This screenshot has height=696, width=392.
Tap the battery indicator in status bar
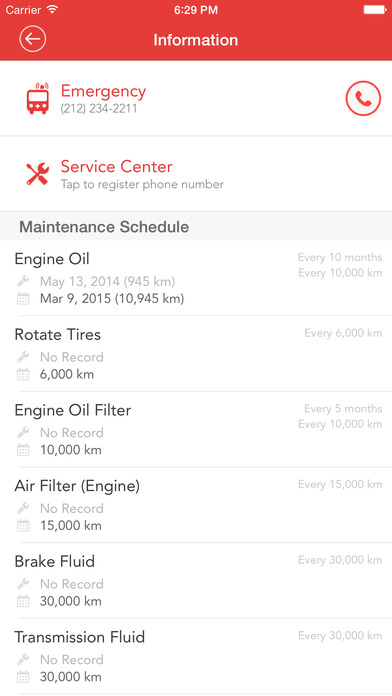coord(375,9)
